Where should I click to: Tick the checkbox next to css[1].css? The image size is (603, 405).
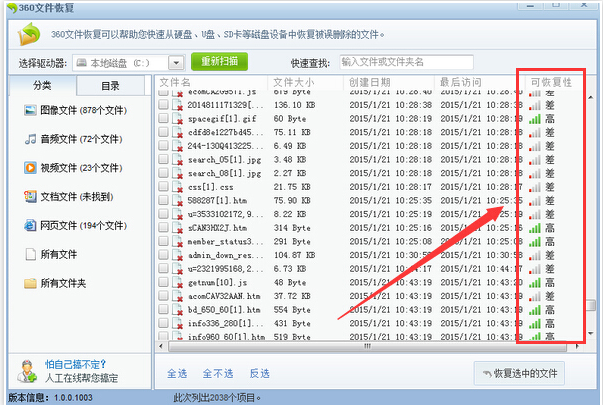[x=163, y=187]
